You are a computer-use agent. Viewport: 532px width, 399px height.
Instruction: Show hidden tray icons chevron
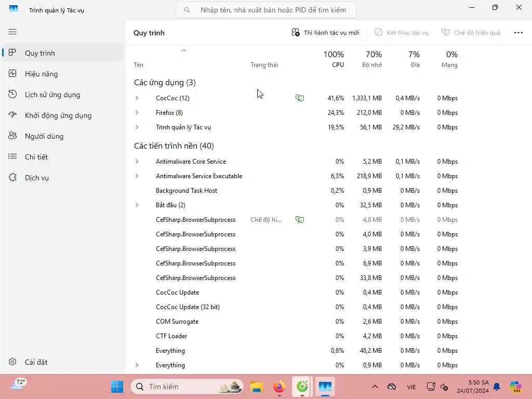pos(375,387)
